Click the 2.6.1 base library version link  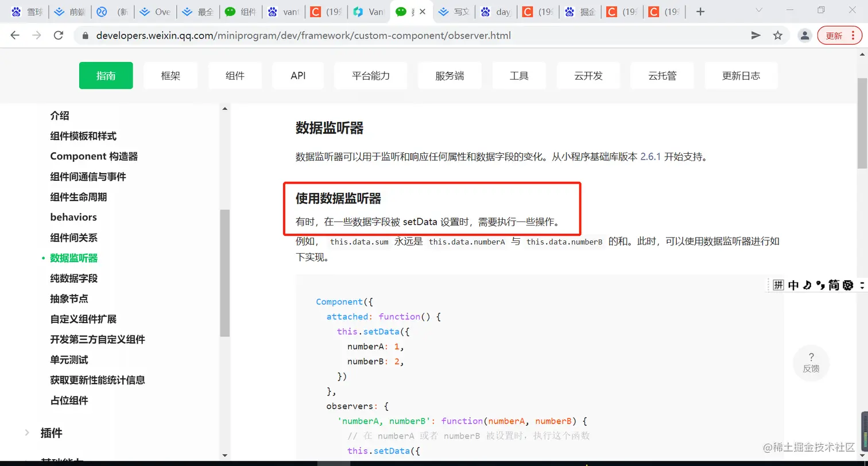[650, 156]
